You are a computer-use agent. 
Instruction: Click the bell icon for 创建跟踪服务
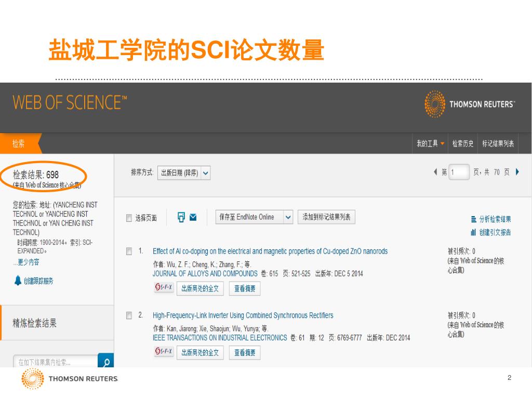(18, 281)
